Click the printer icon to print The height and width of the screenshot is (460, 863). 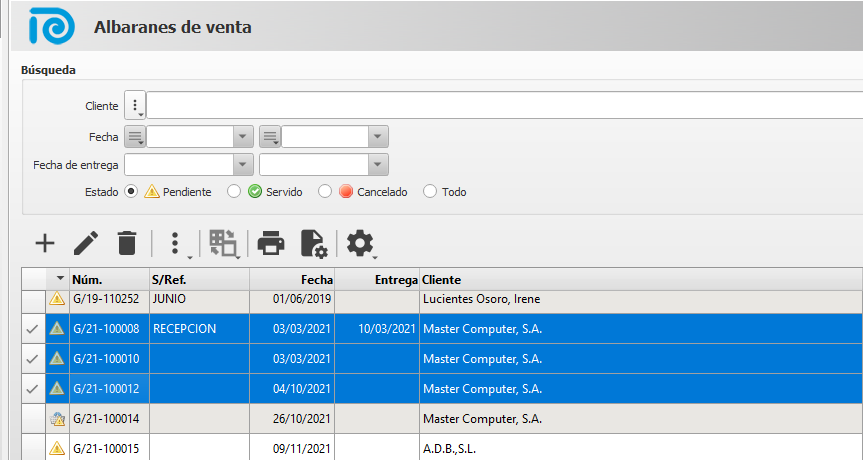point(271,243)
